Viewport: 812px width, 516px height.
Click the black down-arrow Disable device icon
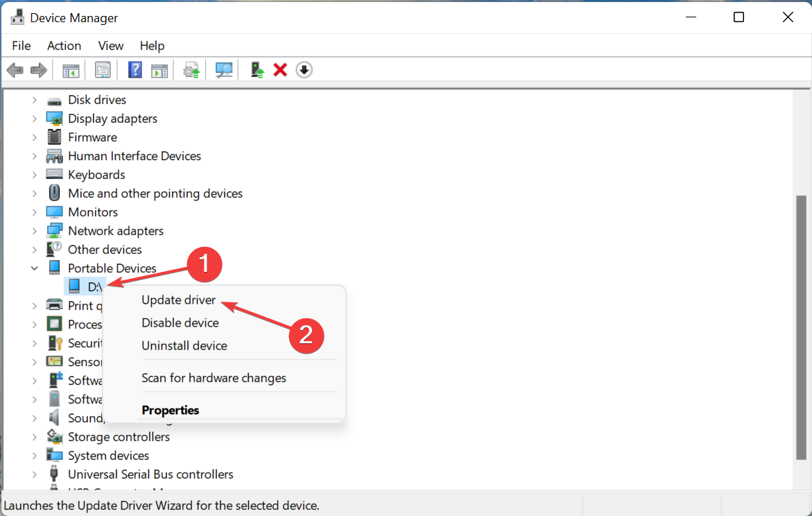pos(304,70)
